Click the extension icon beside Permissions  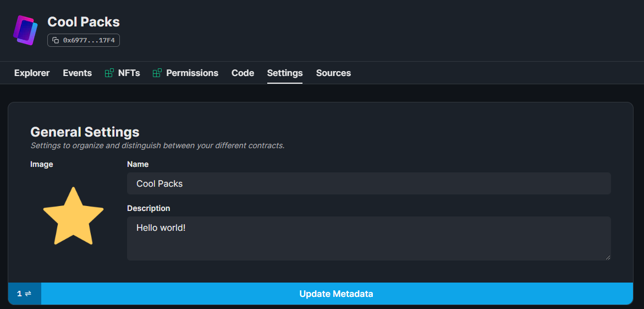pos(157,73)
